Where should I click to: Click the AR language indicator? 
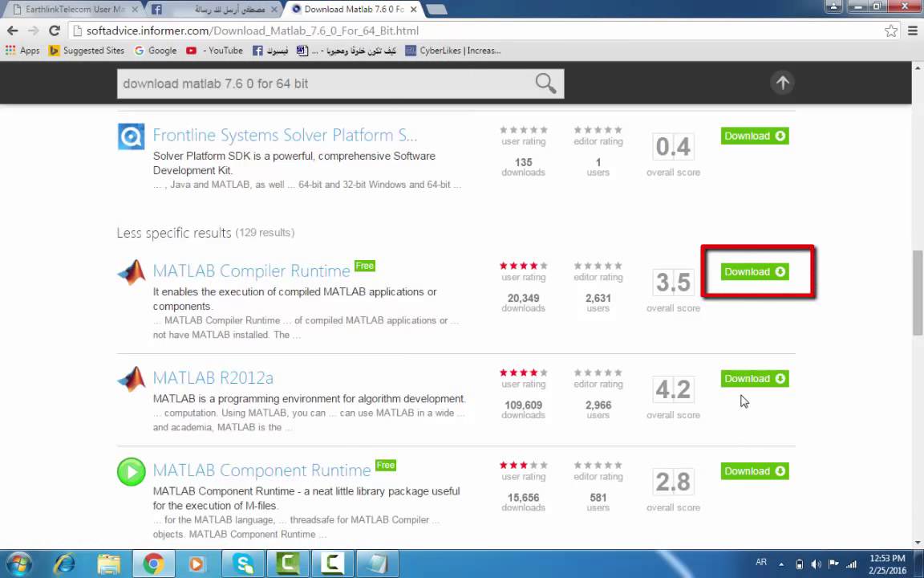click(760, 563)
